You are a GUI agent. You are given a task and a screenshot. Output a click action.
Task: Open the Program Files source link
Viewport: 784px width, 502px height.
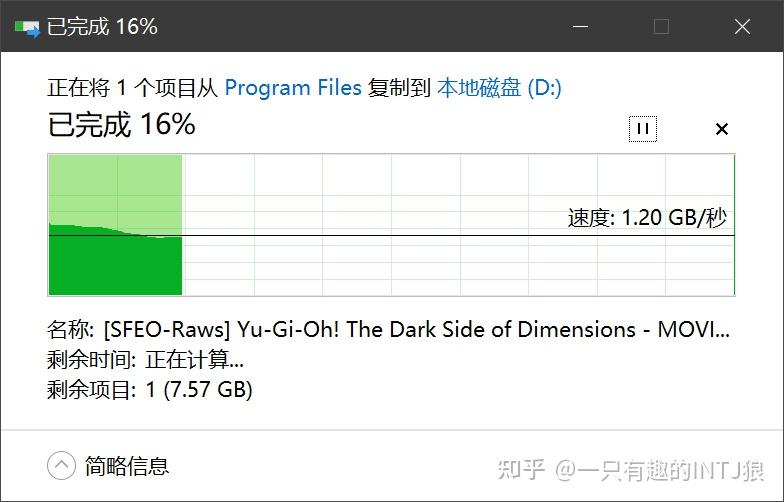(293, 87)
